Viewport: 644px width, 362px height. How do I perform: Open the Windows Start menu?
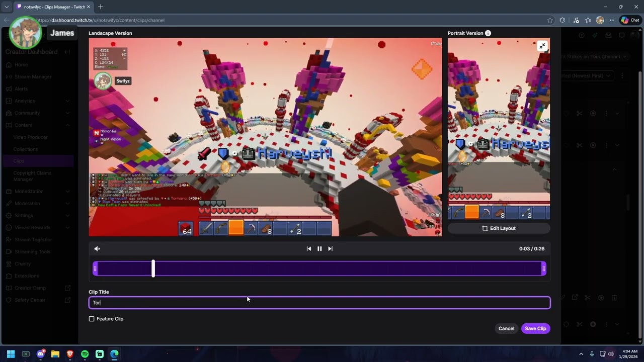(11, 354)
